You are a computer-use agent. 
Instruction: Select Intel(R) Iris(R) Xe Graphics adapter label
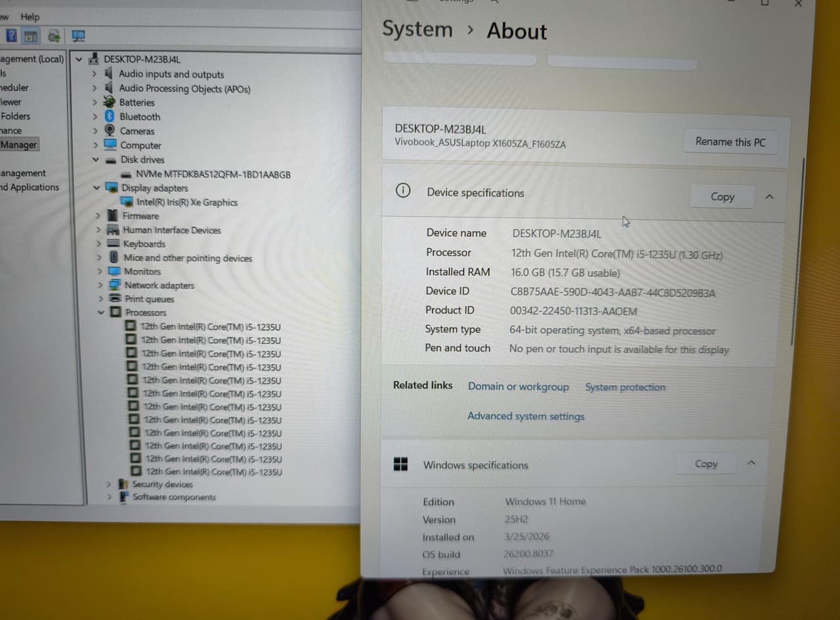click(187, 202)
